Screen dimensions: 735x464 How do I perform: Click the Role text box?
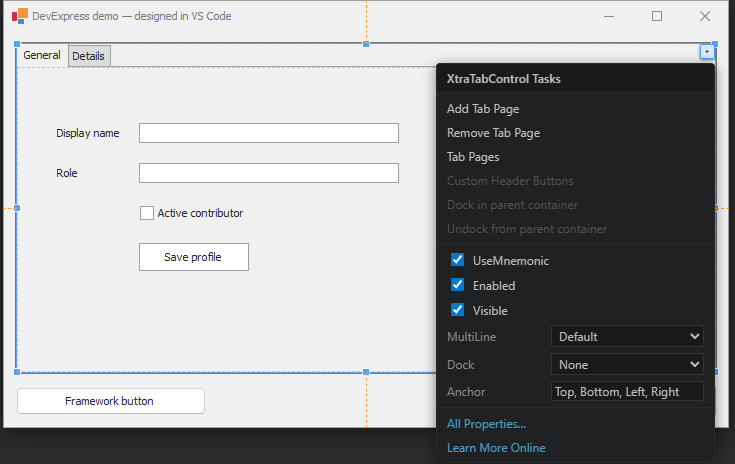[269, 173]
